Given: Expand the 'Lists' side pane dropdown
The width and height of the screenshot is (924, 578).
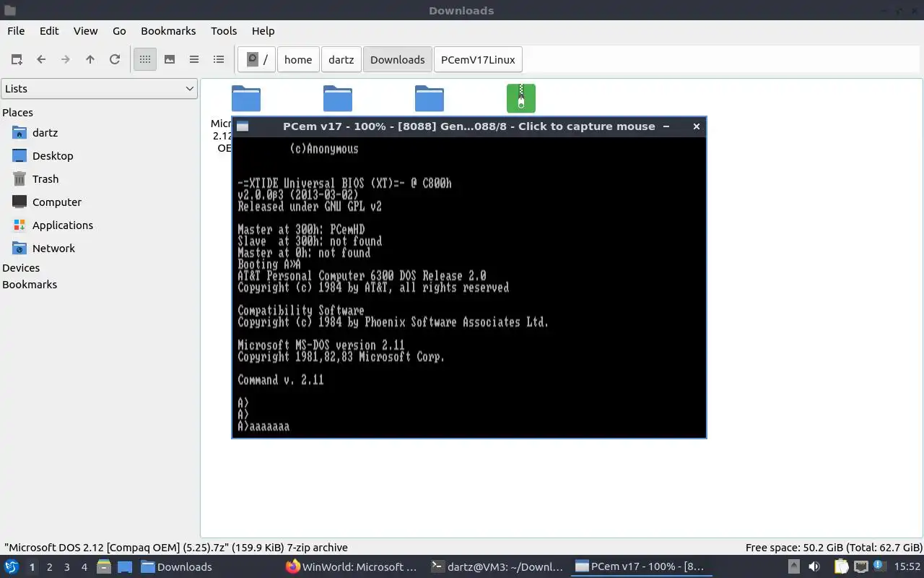Looking at the screenshot, I should [x=99, y=88].
